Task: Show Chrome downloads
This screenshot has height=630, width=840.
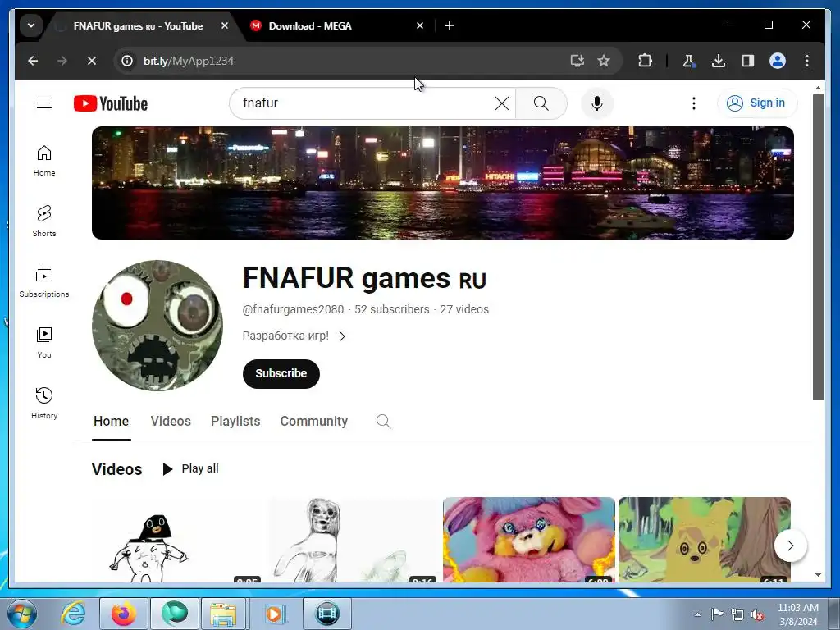Action: tap(719, 61)
